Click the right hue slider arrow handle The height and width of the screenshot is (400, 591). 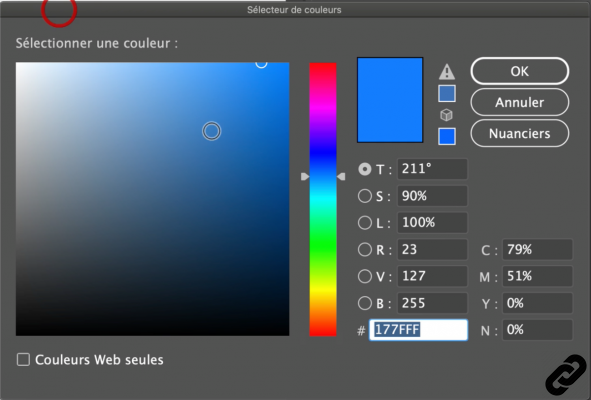(x=341, y=176)
